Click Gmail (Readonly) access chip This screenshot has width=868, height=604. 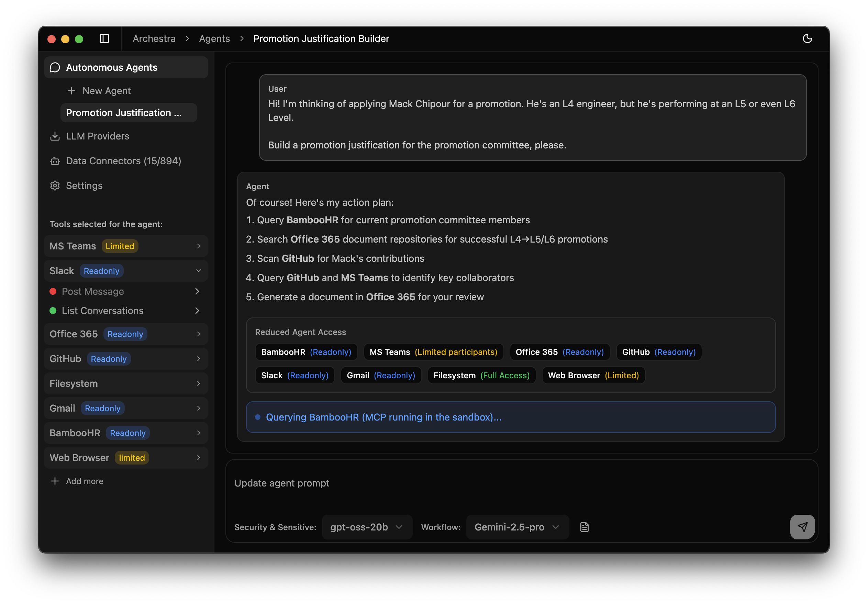pyautogui.click(x=381, y=375)
